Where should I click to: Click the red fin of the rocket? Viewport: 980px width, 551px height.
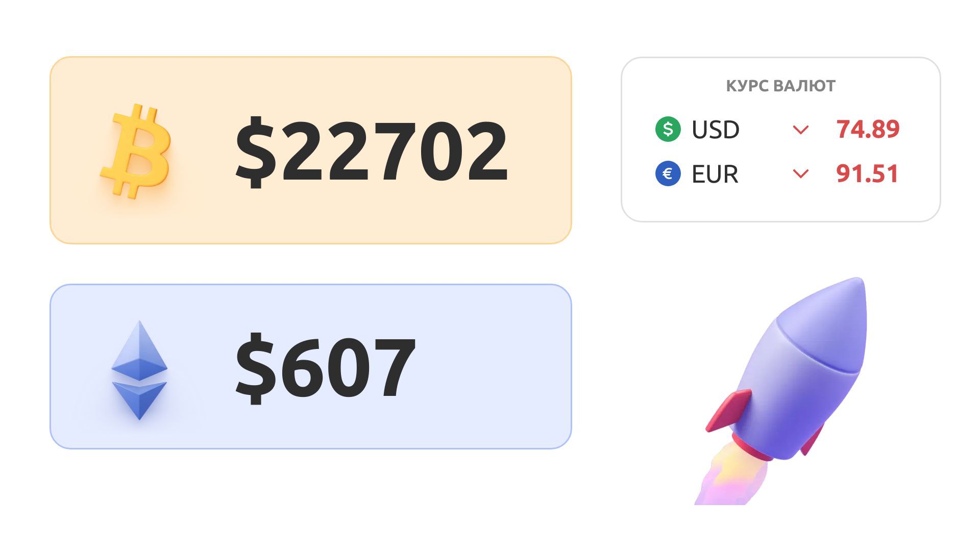[x=728, y=411]
